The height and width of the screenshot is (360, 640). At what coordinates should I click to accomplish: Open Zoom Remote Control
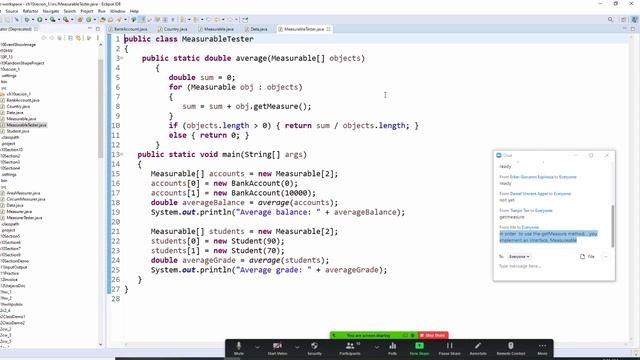coord(511,349)
